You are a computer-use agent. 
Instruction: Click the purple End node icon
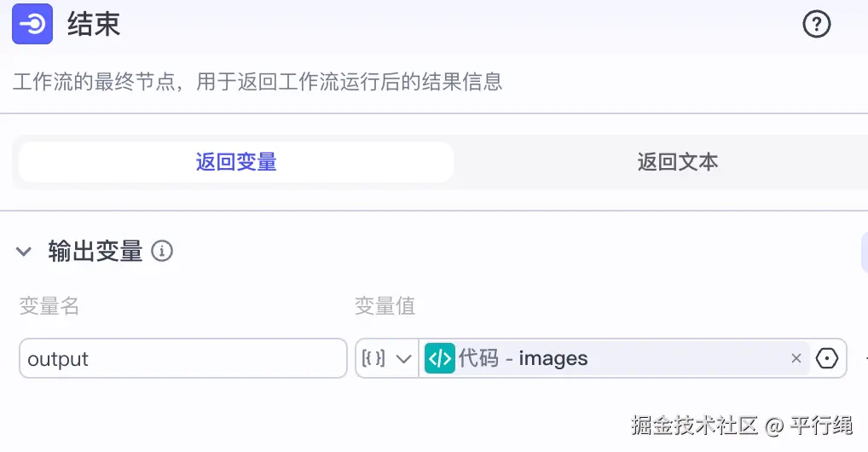(x=32, y=24)
